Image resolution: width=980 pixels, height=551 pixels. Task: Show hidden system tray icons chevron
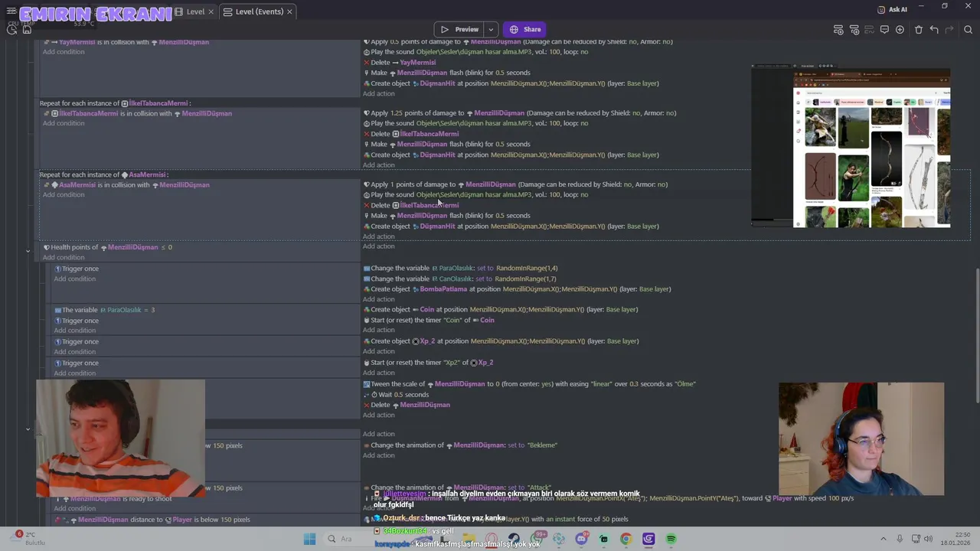[883, 539]
